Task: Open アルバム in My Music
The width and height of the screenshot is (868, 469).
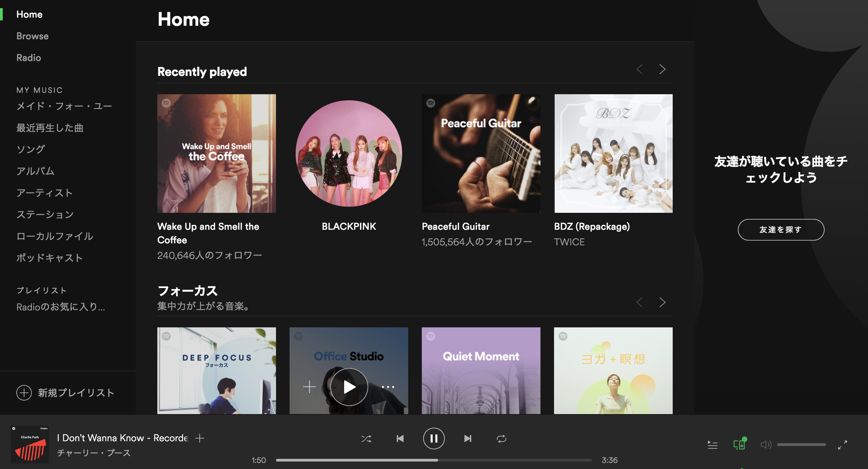Action: (36, 171)
